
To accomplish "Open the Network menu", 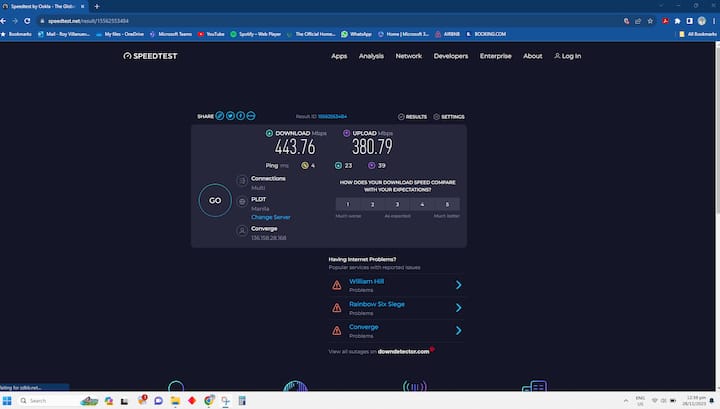I will tap(409, 56).
